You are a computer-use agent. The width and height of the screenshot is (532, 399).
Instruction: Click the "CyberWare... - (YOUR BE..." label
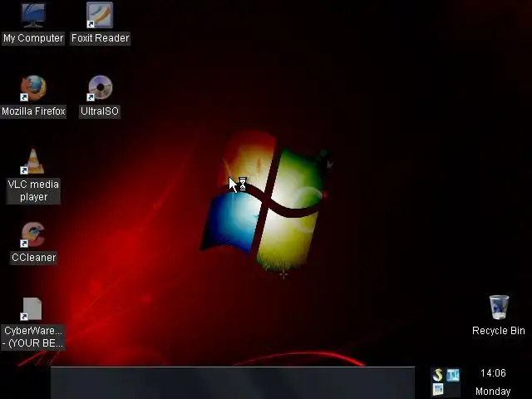(33, 337)
